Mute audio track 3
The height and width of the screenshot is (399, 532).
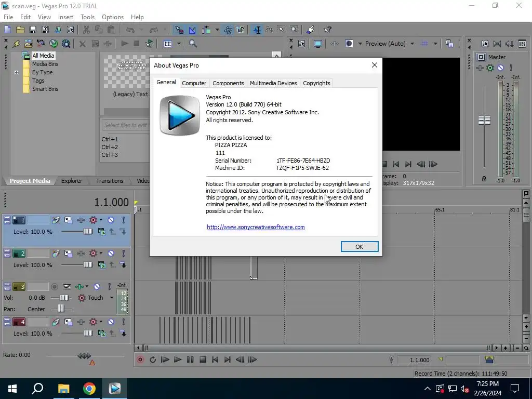pos(97,287)
